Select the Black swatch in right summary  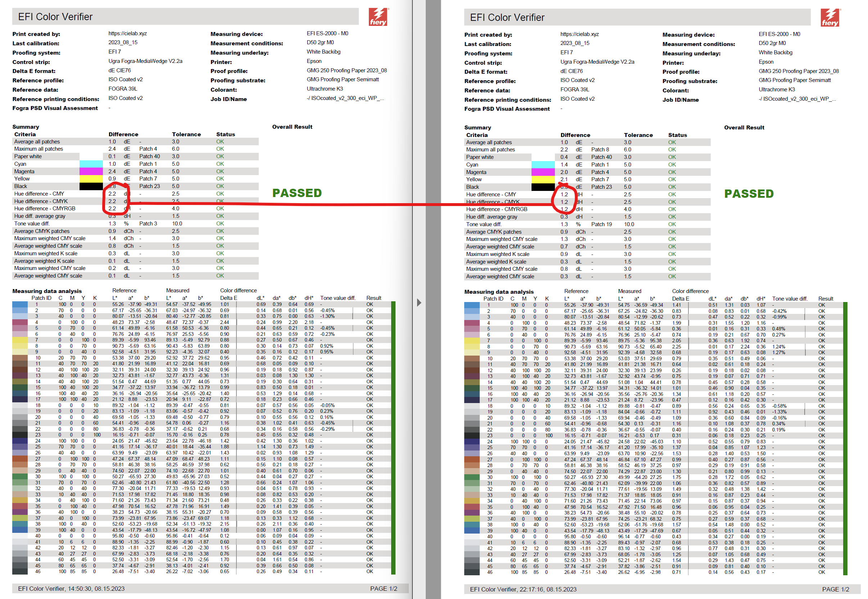coord(543,187)
